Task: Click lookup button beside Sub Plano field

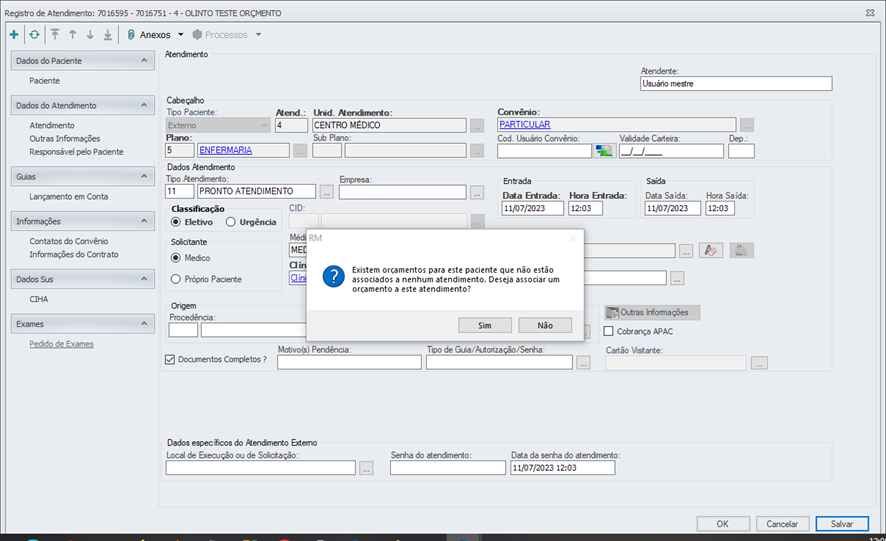Action: pyautogui.click(x=477, y=150)
